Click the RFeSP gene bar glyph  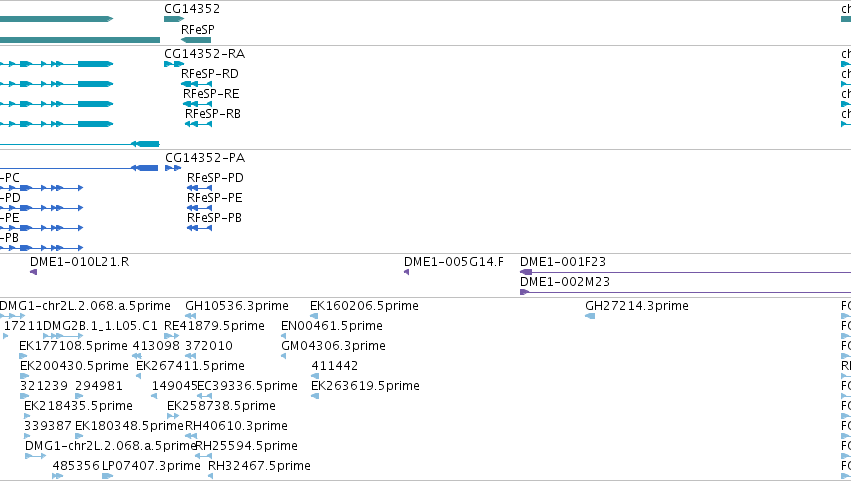(196, 40)
